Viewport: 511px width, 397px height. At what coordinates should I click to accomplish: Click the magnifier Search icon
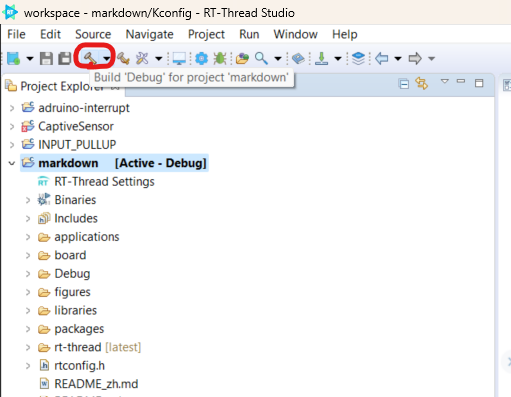pos(261,59)
